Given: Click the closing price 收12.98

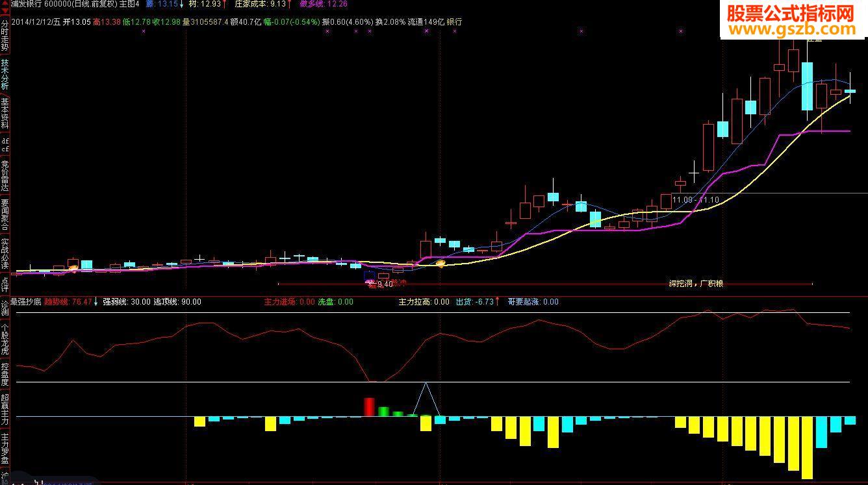Looking at the screenshot, I should click(166, 22).
